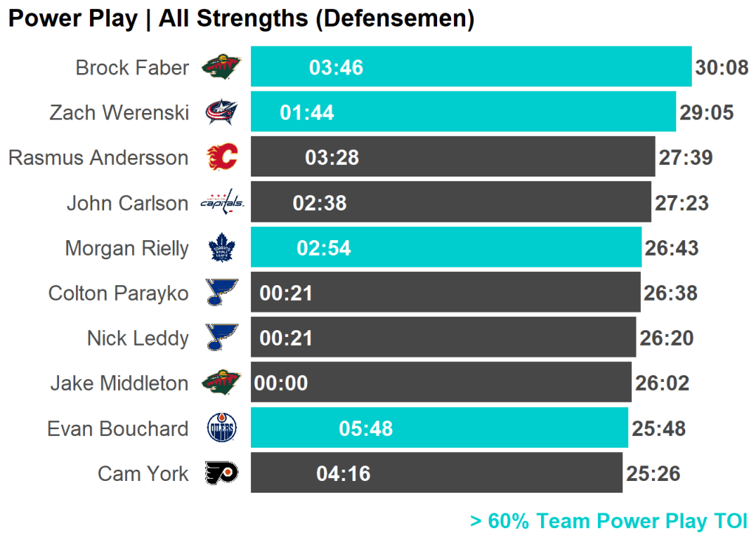
Task: Click the Brock Faber player name
Action: coord(132,68)
